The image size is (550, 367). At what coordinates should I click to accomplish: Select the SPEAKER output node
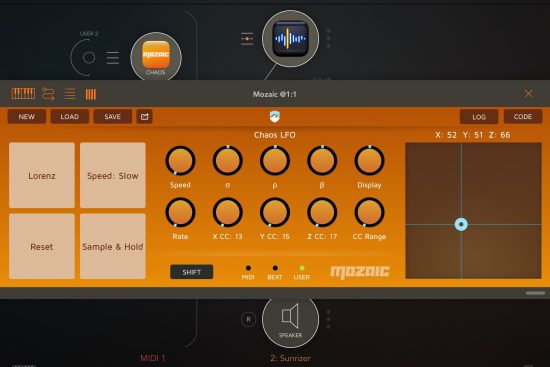pyautogui.click(x=290, y=322)
